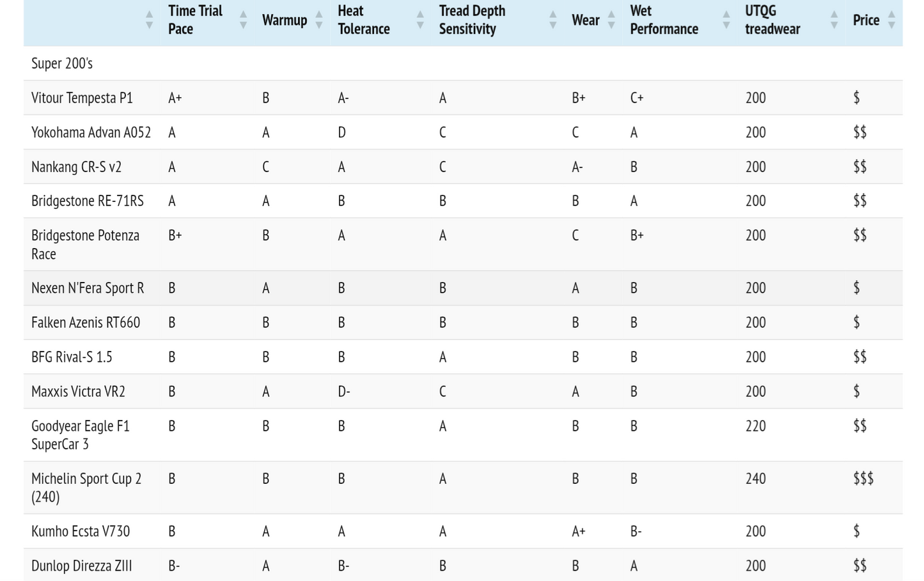The width and height of the screenshot is (924, 581).
Task: Click the A wet grade for Dunlop Direzza ZIII
Action: click(634, 566)
